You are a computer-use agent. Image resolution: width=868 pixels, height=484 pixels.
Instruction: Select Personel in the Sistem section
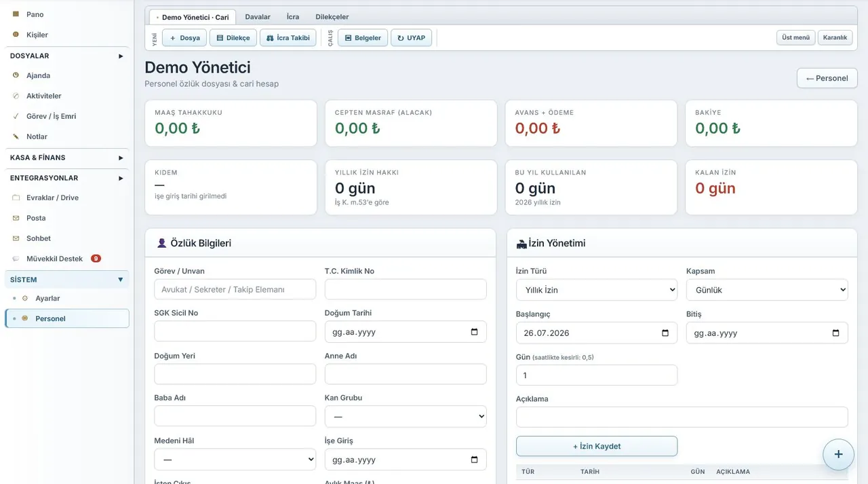pyautogui.click(x=66, y=318)
